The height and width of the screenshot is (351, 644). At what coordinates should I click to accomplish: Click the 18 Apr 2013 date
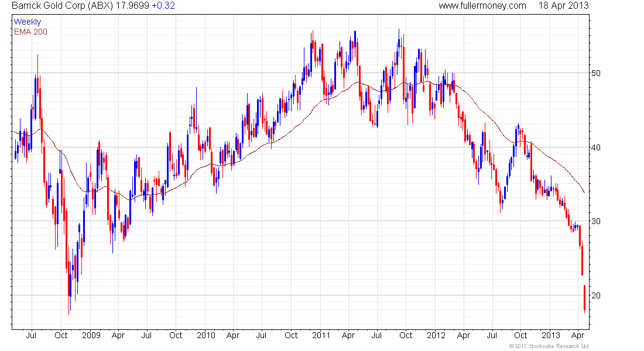(x=563, y=6)
